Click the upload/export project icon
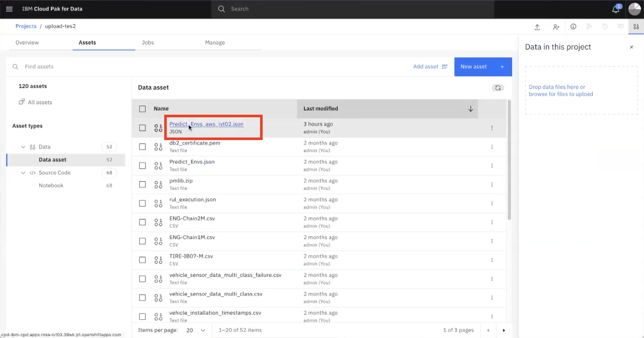 537,27
